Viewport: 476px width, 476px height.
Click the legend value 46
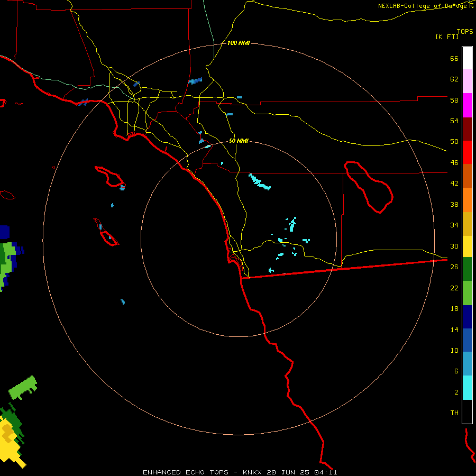[454, 163]
